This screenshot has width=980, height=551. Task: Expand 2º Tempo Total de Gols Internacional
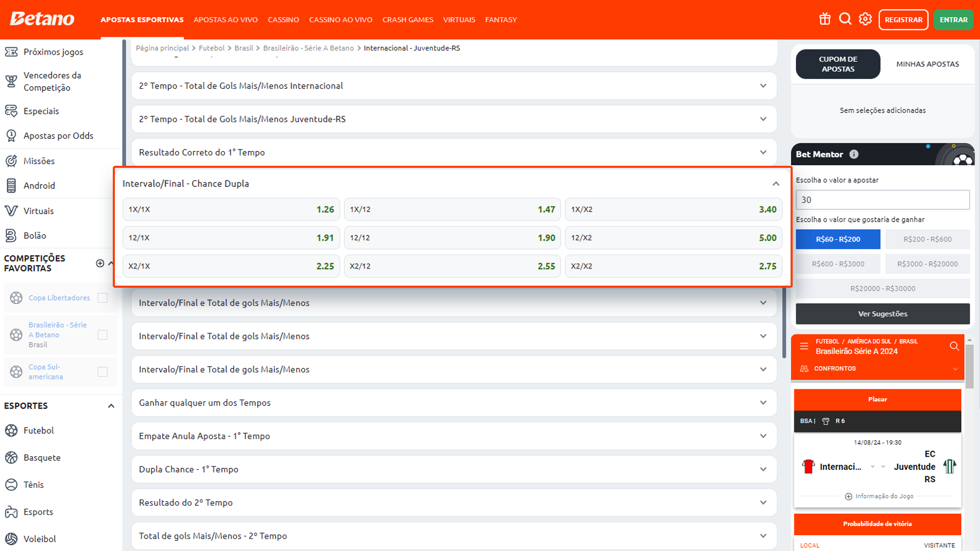[454, 86]
